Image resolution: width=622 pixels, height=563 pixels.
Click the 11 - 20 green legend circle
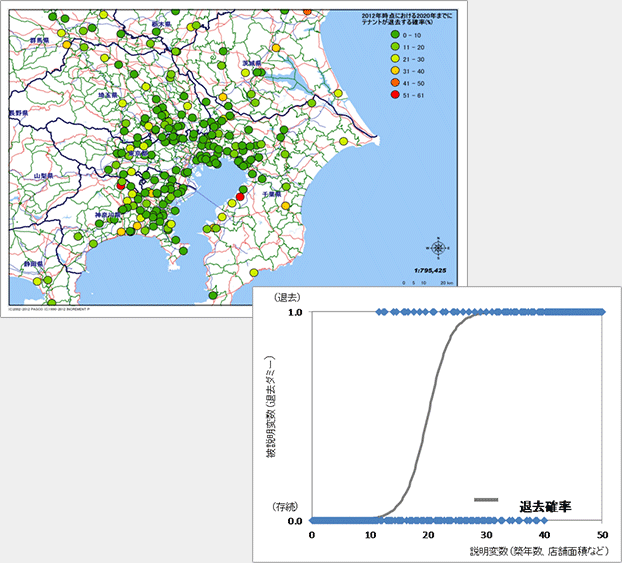370,47
